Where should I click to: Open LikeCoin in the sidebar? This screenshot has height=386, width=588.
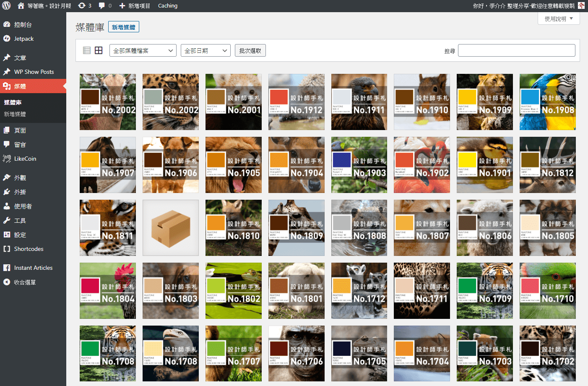[x=25, y=159]
